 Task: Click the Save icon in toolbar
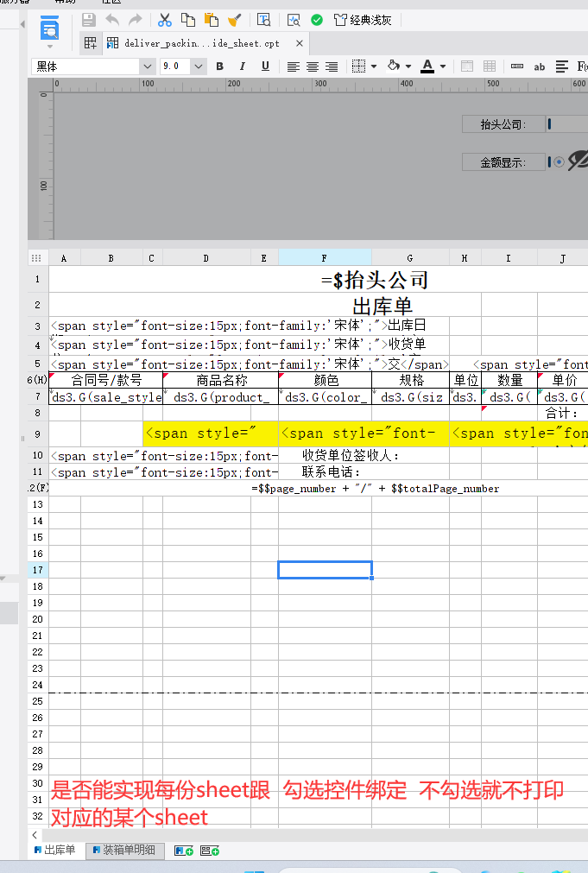[x=89, y=20]
